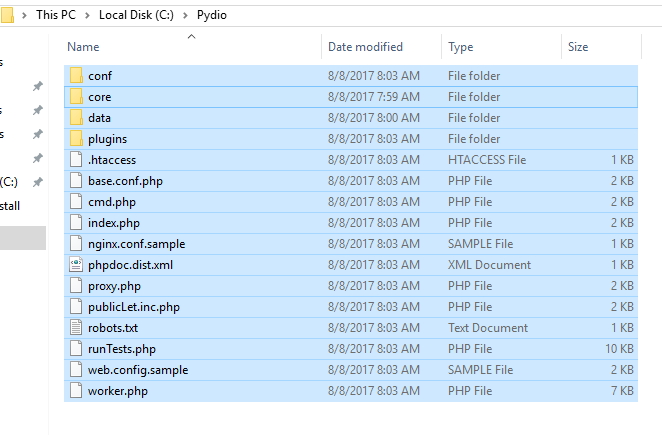Click the pin icon beside (C:) in sidebar
662x435 pixels.
[x=38, y=182]
